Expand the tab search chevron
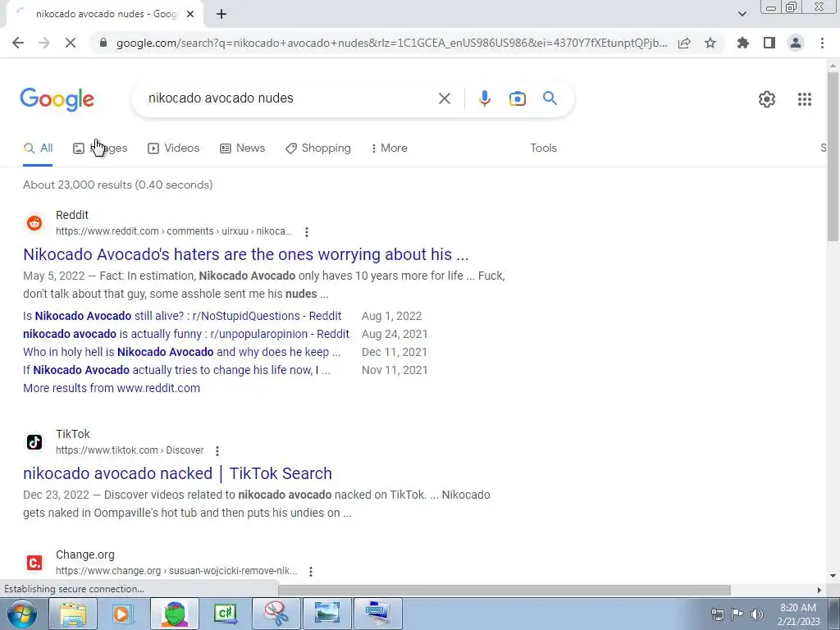The width and height of the screenshot is (840, 630). pyautogui.click(x=742, y=14)
